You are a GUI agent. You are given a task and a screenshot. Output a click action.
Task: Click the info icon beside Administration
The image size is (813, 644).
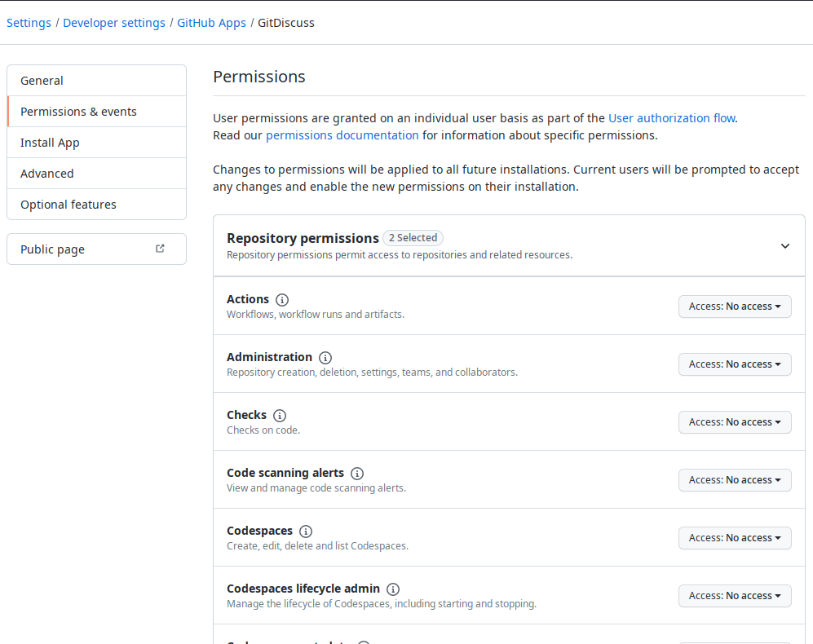[x=325, y=358]
